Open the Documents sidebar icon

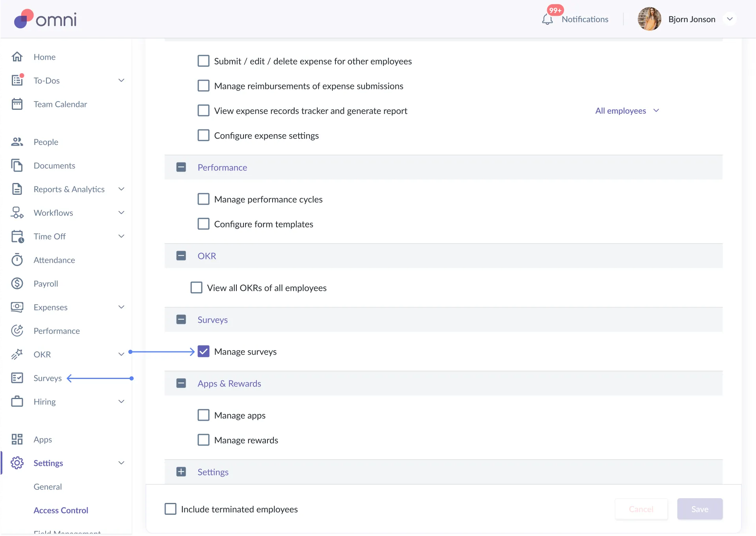coord(17,165)
